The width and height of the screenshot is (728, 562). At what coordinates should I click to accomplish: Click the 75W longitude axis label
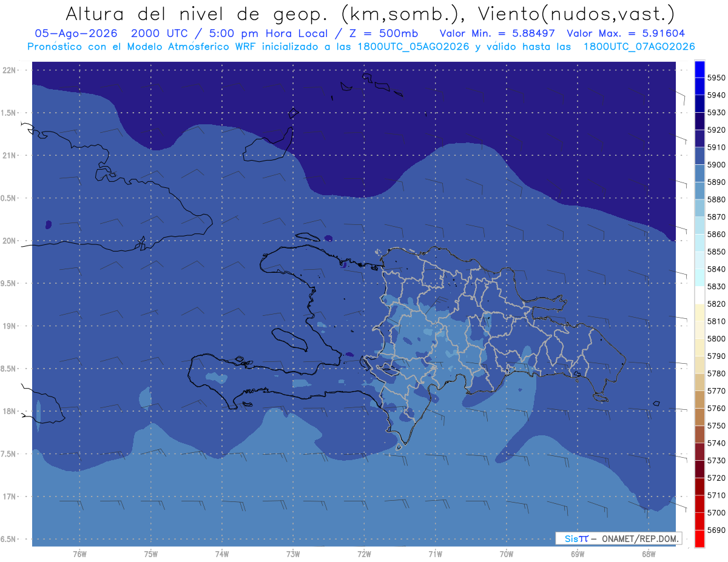(151, 554)
